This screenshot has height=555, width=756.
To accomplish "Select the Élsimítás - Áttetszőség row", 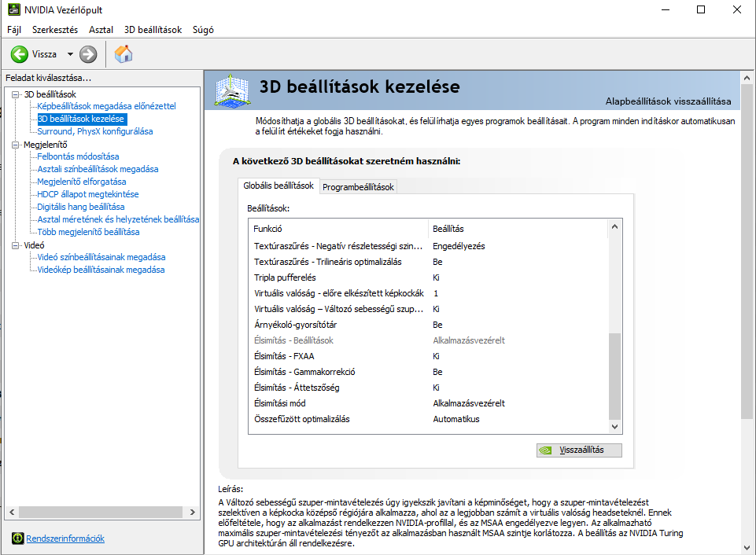I will [x=428, y=388].
